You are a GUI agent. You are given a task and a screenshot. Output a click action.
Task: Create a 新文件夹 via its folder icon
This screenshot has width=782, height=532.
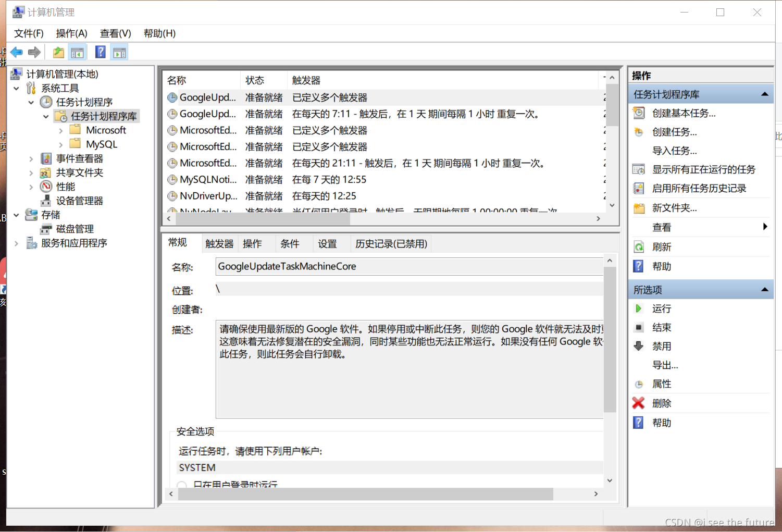[638, 207]
